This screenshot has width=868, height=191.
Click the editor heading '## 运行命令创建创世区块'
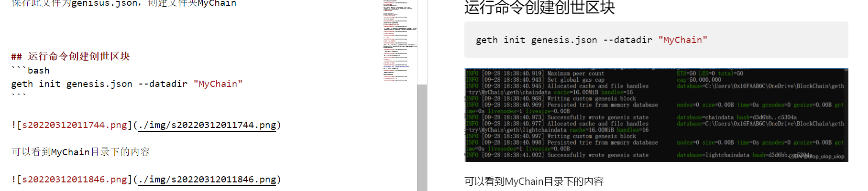[x=71, y=56]
